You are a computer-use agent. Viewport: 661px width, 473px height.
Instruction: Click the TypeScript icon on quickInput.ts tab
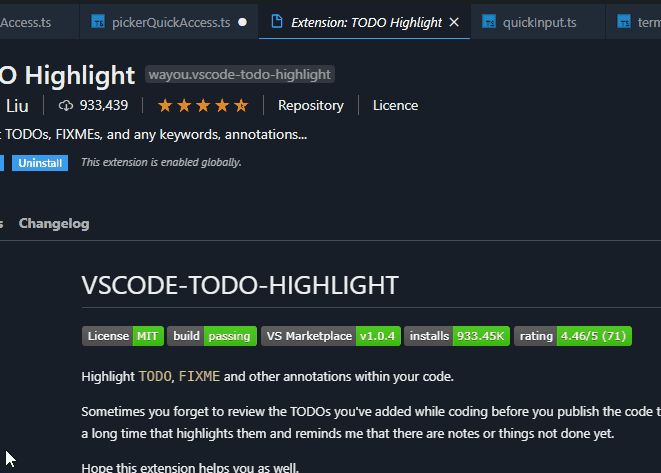point(489,22)
